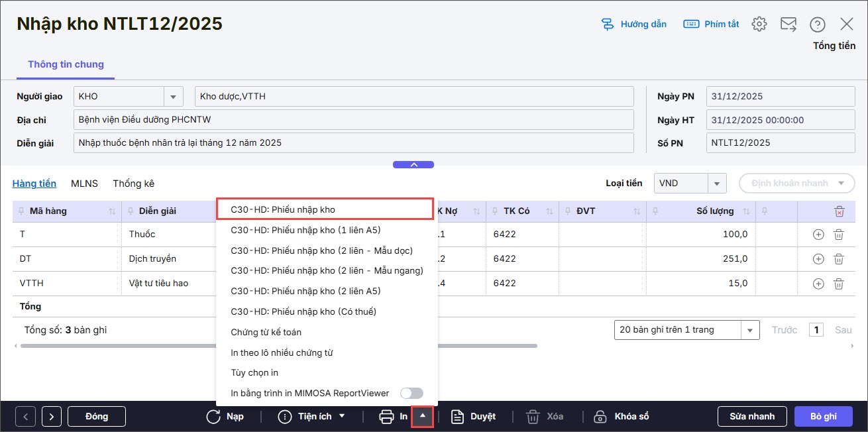Toggle In bằng trình in MIMOSA ReportViewer

(411, 393)
